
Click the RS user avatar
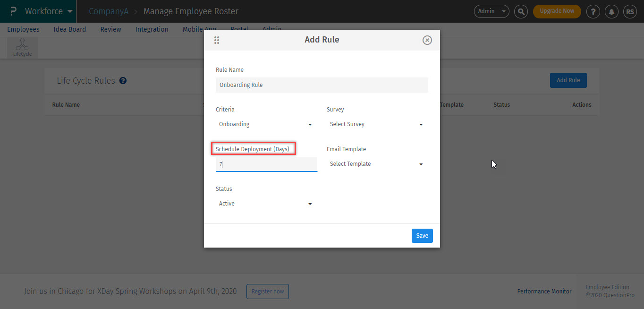[x=630, y=11]
